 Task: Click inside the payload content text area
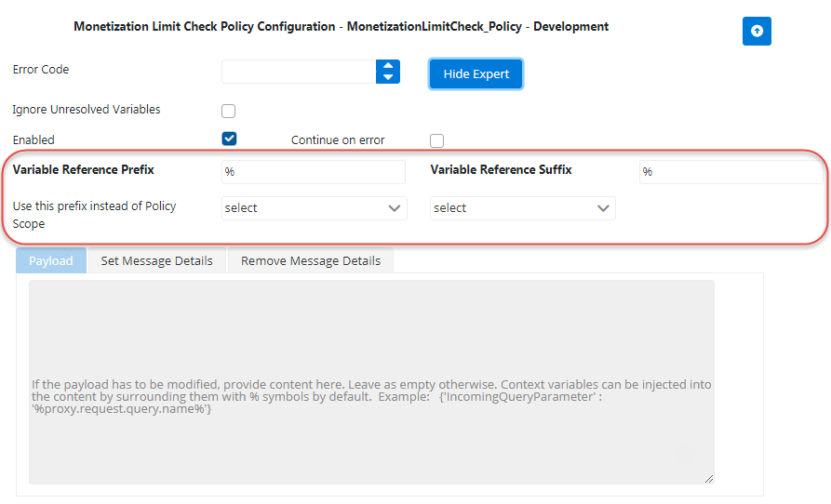pyautogui.click(x=371, y=382)
